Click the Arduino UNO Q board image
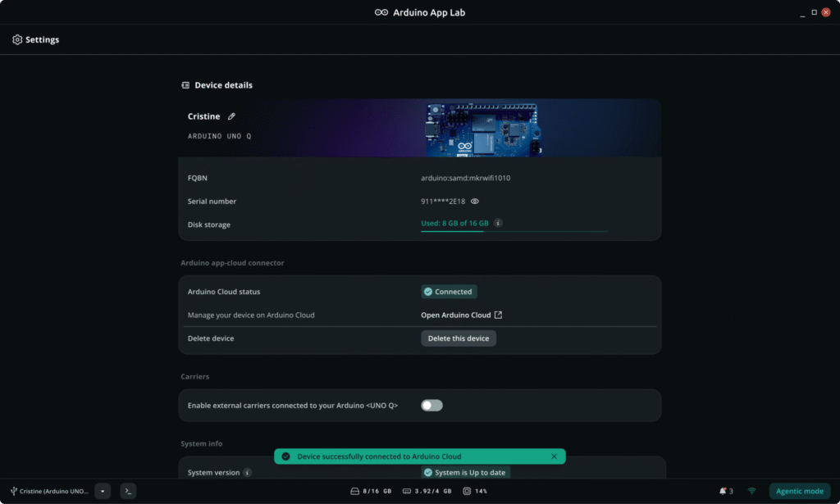This screenshot has height=504, width=840. [x=484, y=130]
